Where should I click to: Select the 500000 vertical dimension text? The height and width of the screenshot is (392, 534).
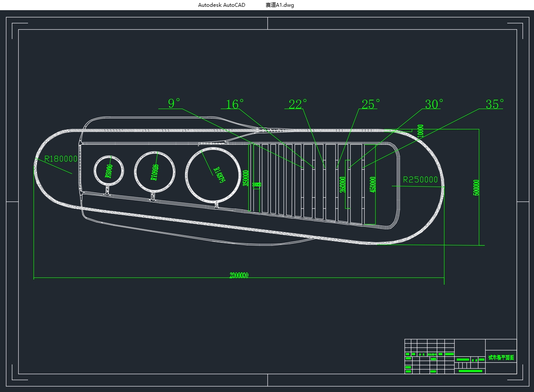[x=476, y=188]
